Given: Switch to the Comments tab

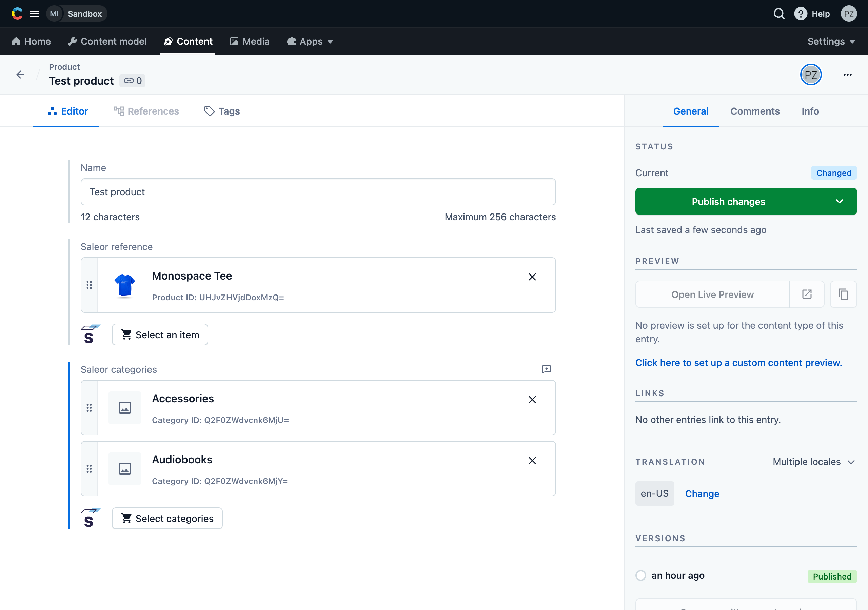Looking at the screenshot, I should tap(755, 111).
